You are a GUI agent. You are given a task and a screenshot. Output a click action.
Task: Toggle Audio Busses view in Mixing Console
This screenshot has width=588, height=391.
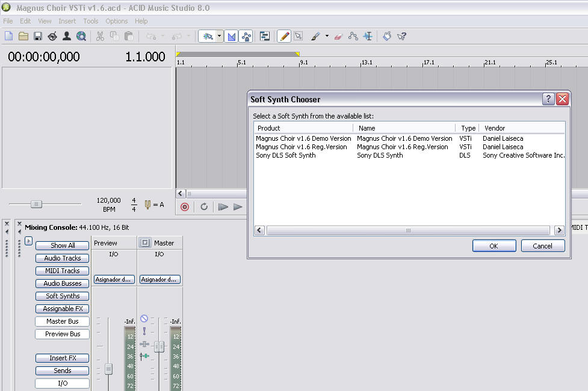(62, 283)
